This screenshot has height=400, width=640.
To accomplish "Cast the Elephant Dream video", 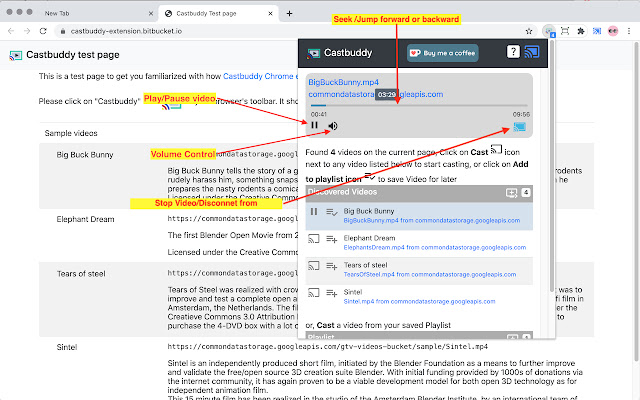I will point(313,238).
